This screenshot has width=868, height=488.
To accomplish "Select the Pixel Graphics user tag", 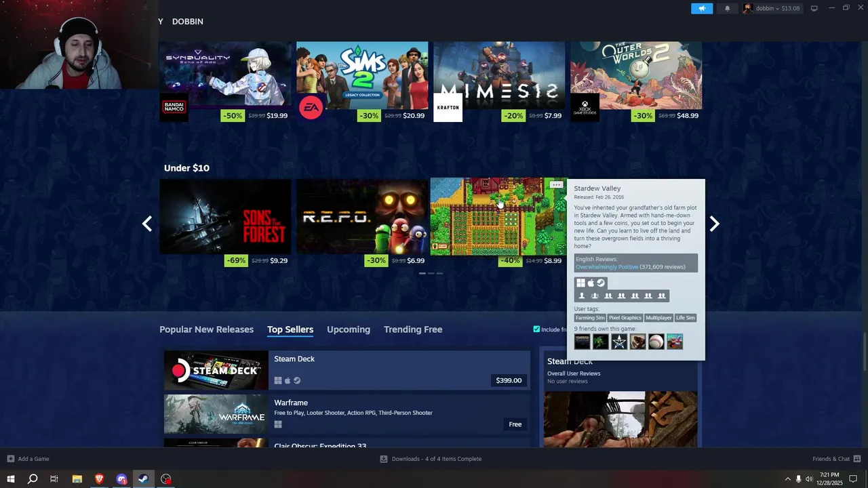I will 625,318.
